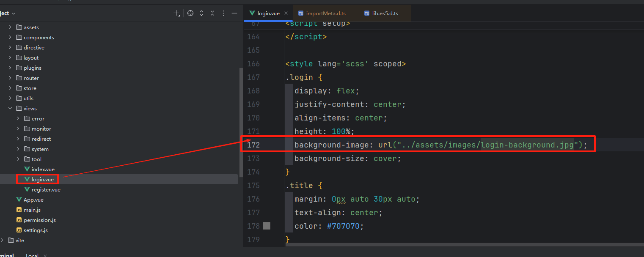Click TS icon on importMeta.d.ts tab
This screenshot has height=257, width=644.
click(x=301, y=13)
